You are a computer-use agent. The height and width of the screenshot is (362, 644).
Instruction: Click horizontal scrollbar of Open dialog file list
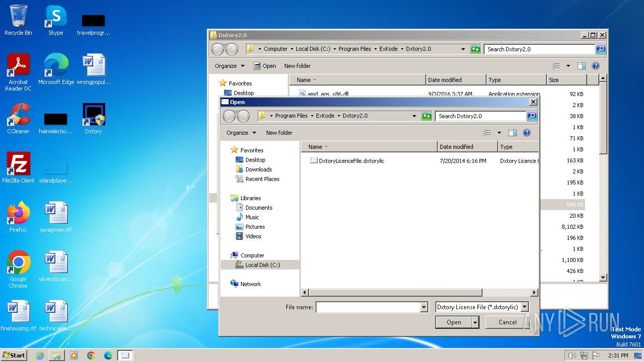[395, 292]
